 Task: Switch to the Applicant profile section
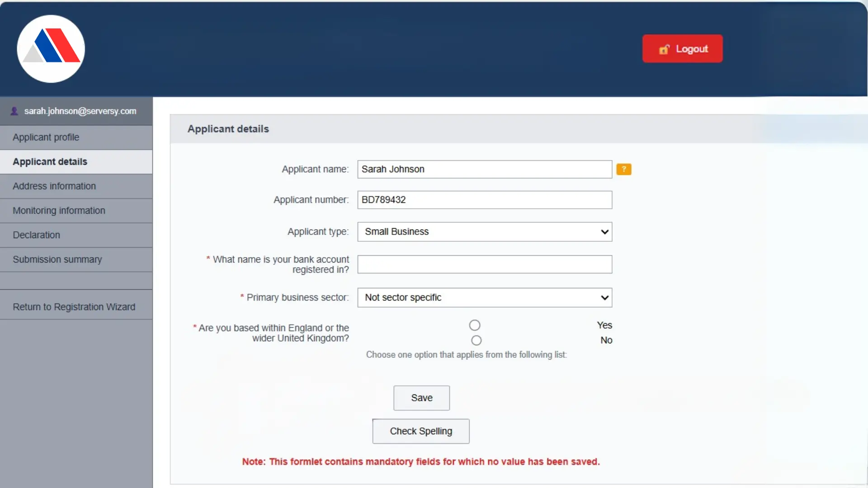point(46,137)
